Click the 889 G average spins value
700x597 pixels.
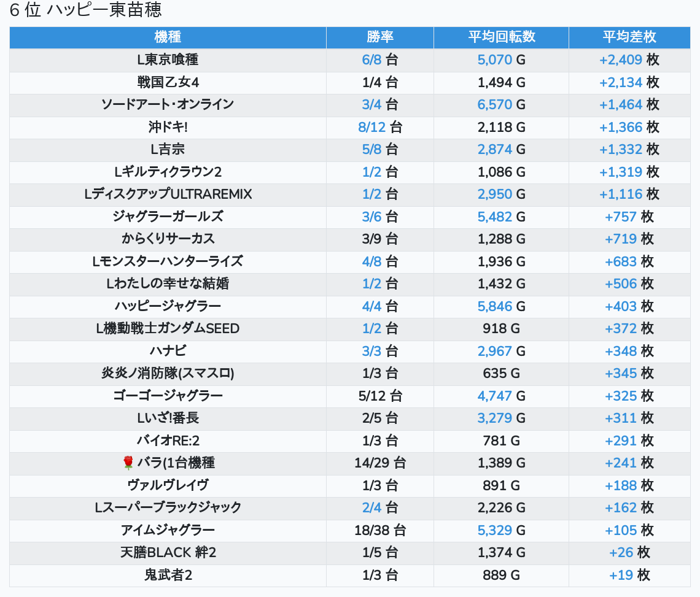click(501, 575)
